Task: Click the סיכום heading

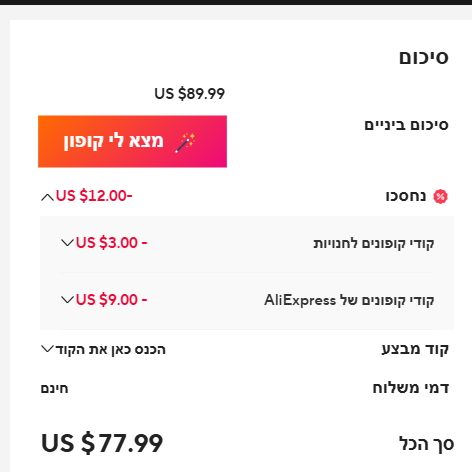Action: click(x=424, y=57)
